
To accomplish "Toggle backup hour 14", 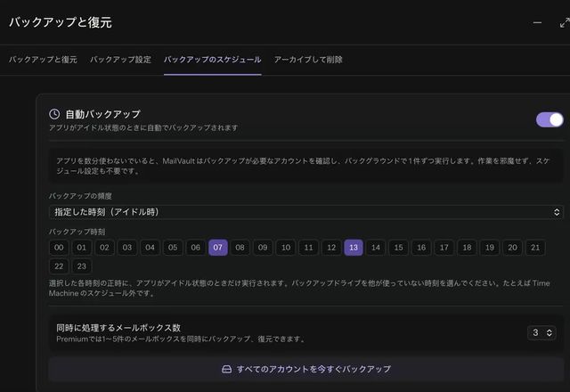I will coord(376,248).
